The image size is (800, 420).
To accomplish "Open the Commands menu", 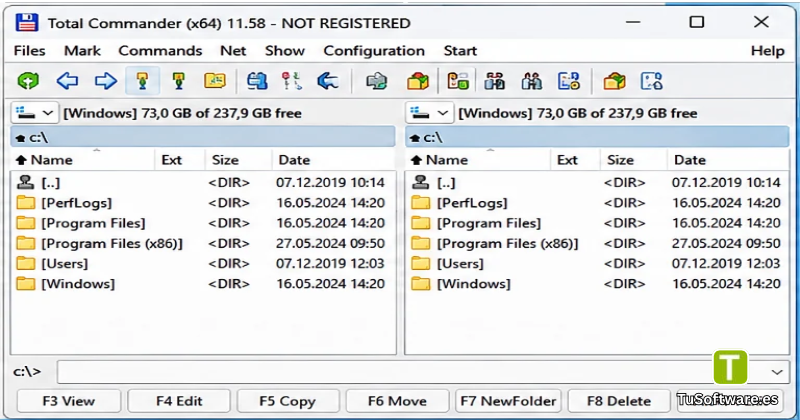I will (x=160, y=51).
